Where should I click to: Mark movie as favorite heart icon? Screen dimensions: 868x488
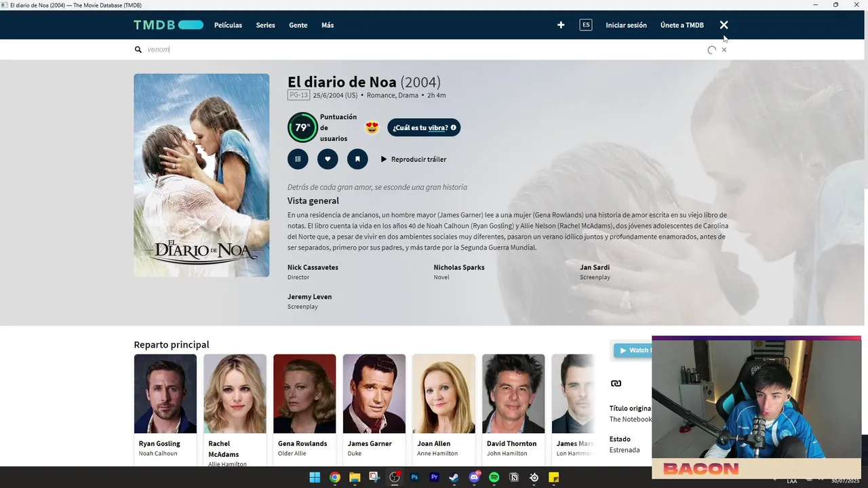(328, 159)
